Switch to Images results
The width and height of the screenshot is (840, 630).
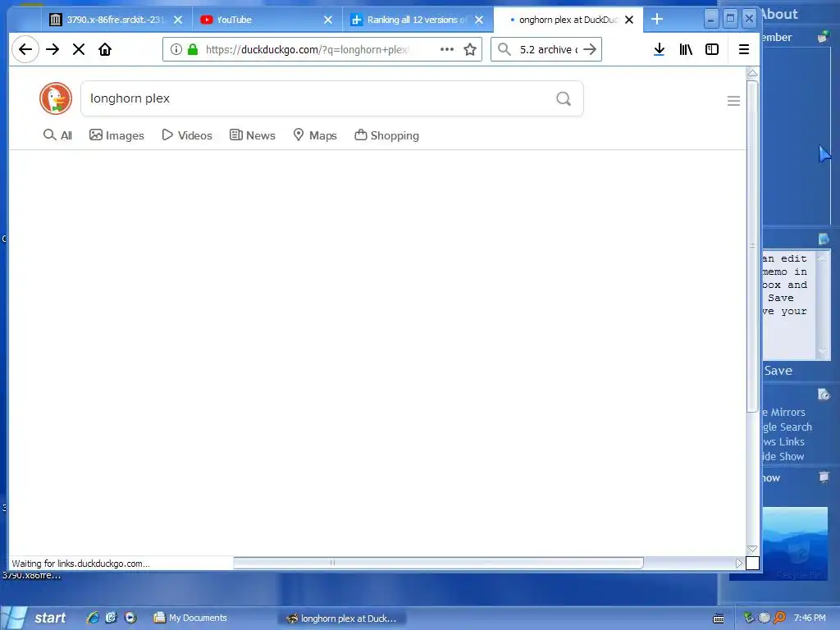click(116, 135)
